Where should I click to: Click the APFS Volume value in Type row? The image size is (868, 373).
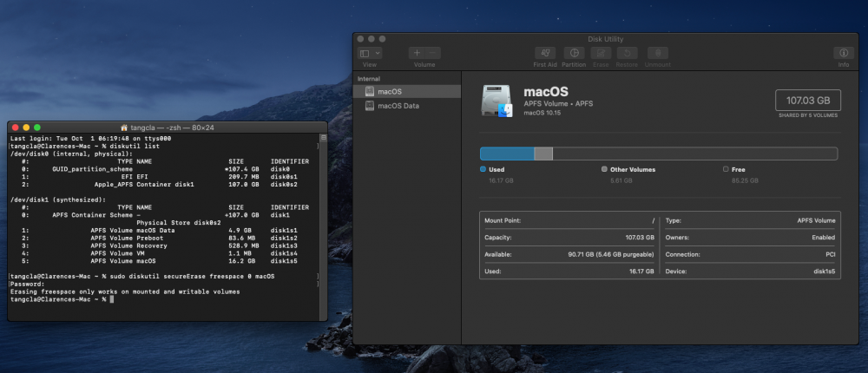coord(816,220)
